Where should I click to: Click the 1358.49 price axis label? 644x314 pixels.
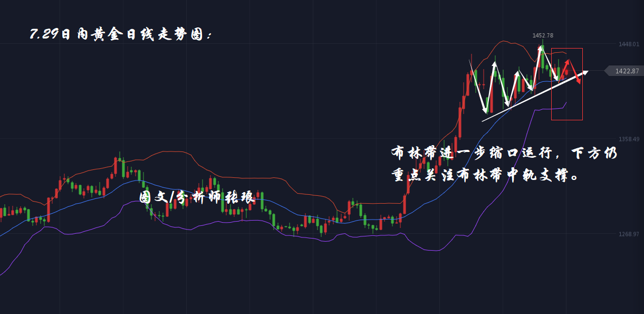click(629, 139)
